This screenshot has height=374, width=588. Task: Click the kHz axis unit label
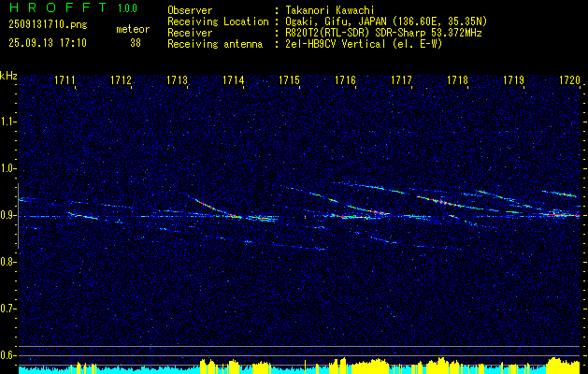coord(8,76)
